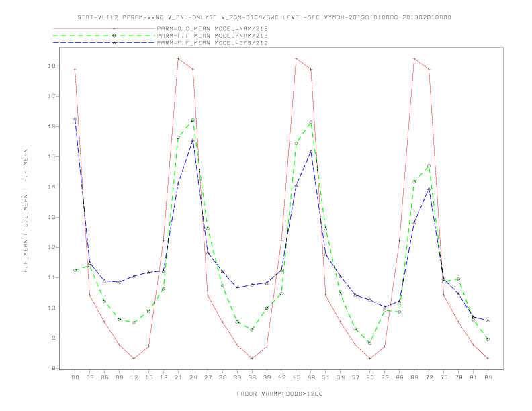
Task: Click y-axis tick label 14
Action: (x=51, y=187)
